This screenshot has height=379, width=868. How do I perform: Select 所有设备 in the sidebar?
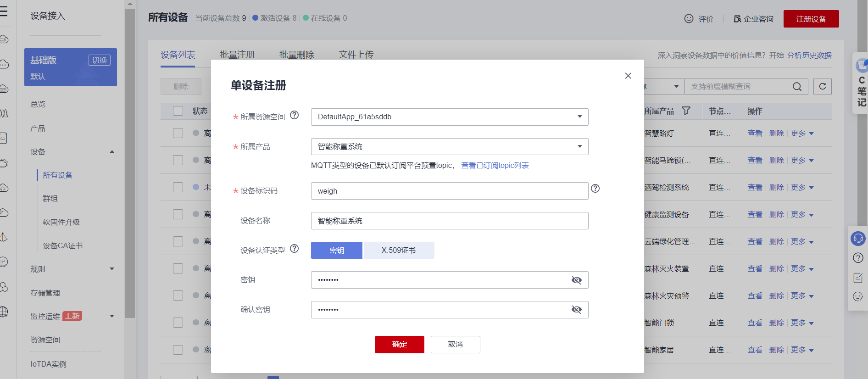(x=58, y=175)
